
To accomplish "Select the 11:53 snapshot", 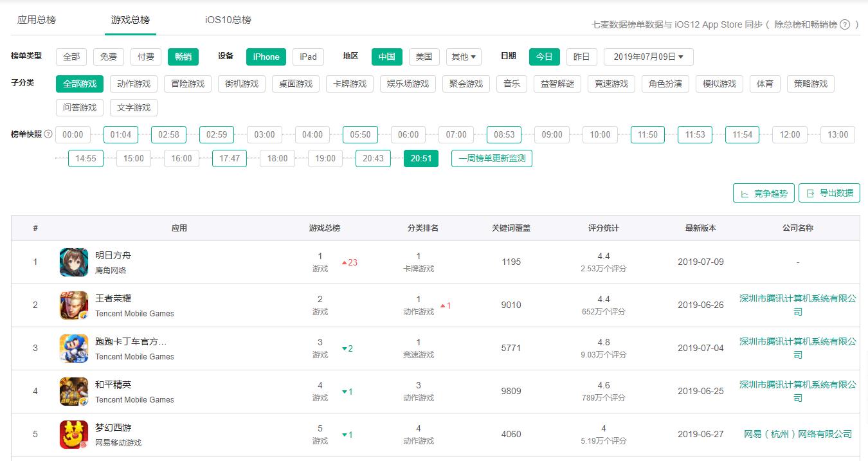I will (695, 134).
